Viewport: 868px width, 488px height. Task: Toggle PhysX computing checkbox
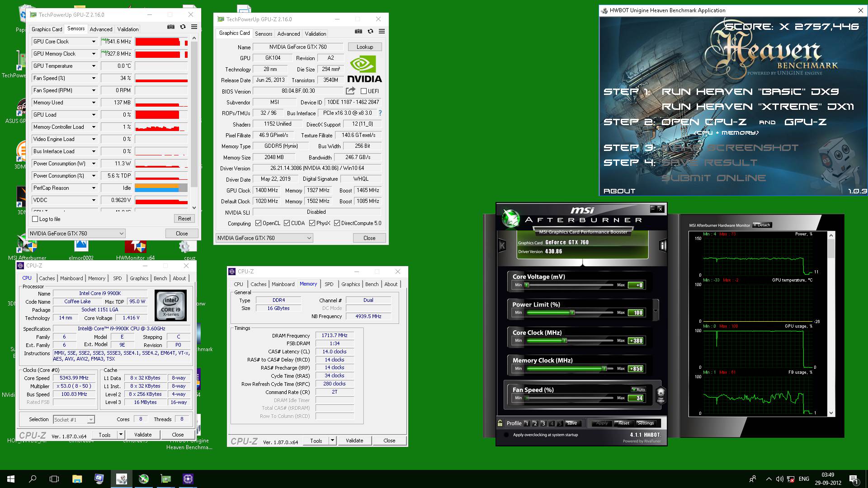(x=312, y=223)
